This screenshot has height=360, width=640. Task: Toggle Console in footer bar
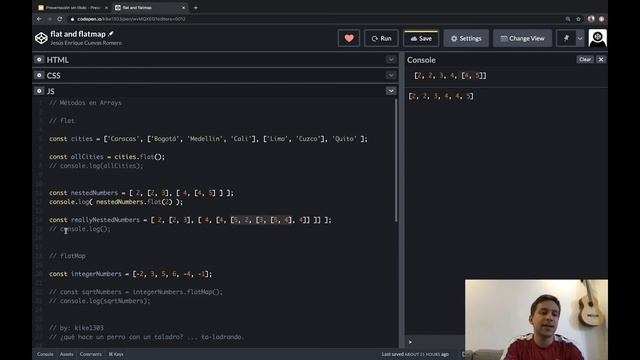coord(45,354)
